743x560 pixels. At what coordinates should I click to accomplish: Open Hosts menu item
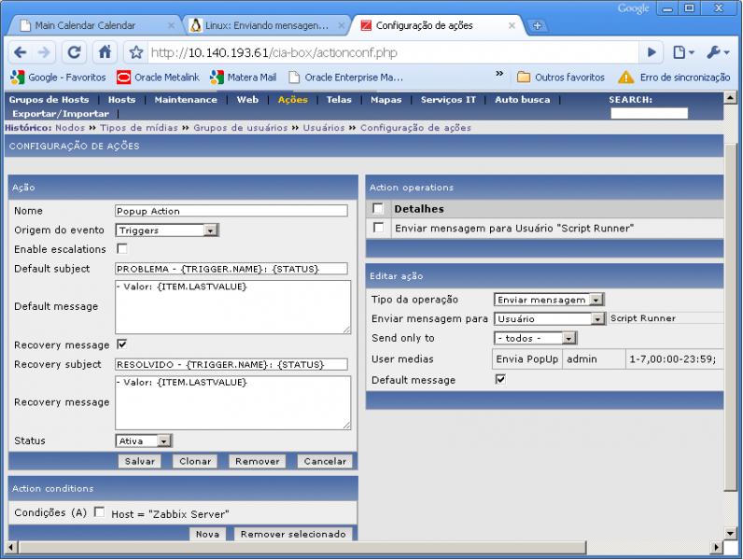[x=121, y=100]
